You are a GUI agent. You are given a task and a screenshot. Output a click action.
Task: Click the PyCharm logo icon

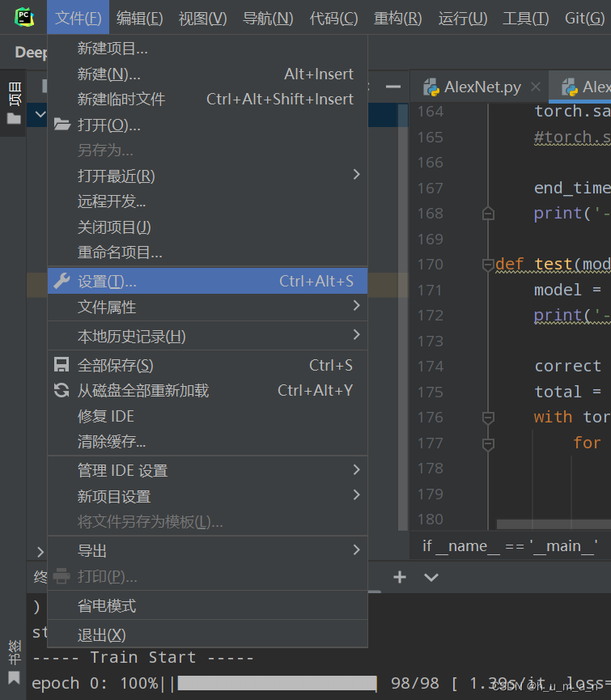[x=24, y=18]
